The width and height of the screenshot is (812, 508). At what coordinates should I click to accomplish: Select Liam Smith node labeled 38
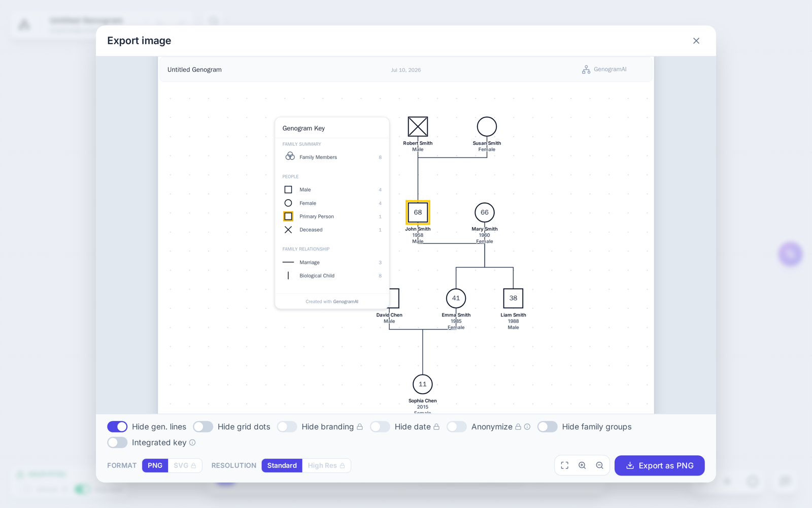coord(513,298)
